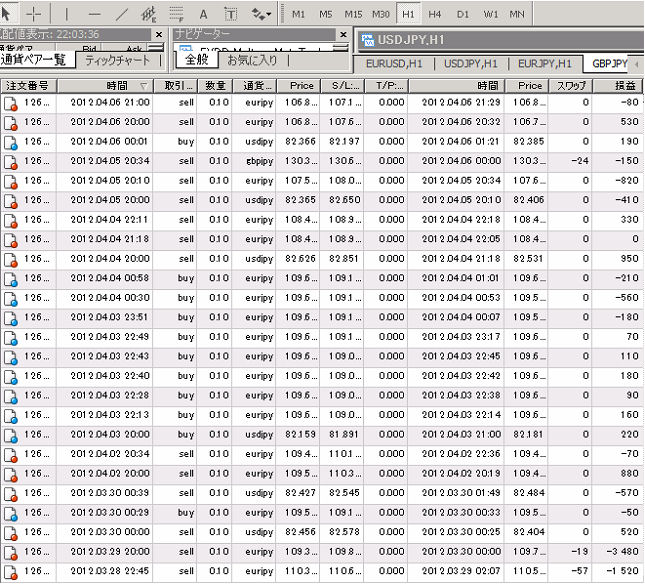The height and width of the screenshot is (584, 645).
Task: Pick the trendline drawing tool
Action: (122, 14)
